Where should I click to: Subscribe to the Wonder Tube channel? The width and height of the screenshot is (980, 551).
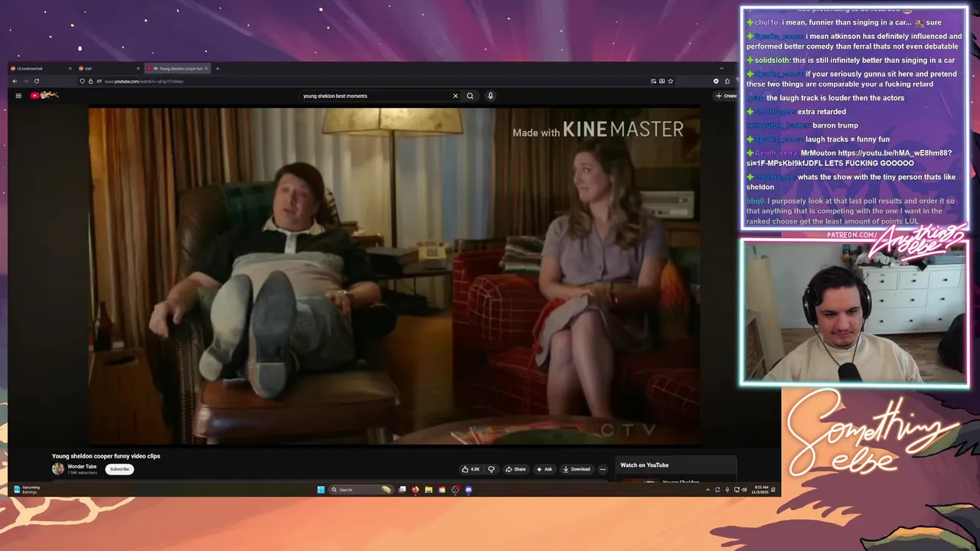[119, 469]
